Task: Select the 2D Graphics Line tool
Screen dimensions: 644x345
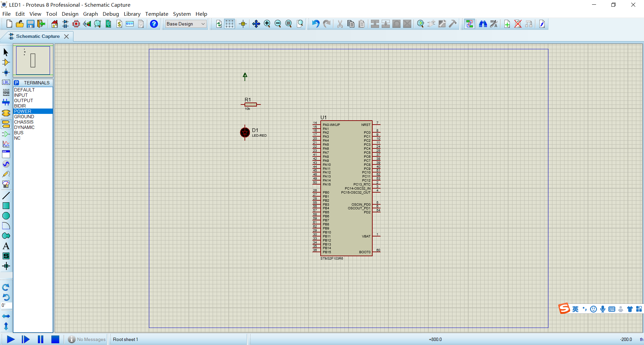Action: point(6,196)
